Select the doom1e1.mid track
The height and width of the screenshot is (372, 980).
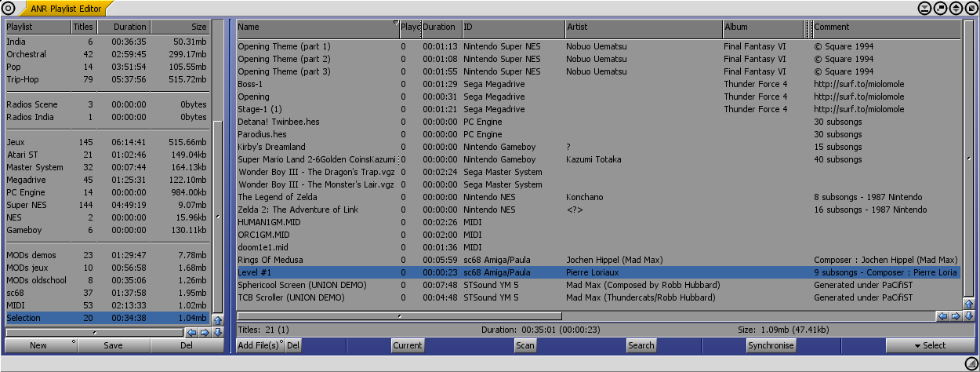pyautogui.click(x=598, y=247)
